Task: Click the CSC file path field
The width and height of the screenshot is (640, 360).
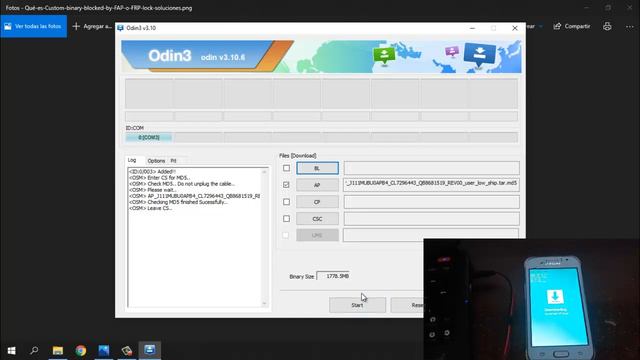Action: click(x=431, y=219)
